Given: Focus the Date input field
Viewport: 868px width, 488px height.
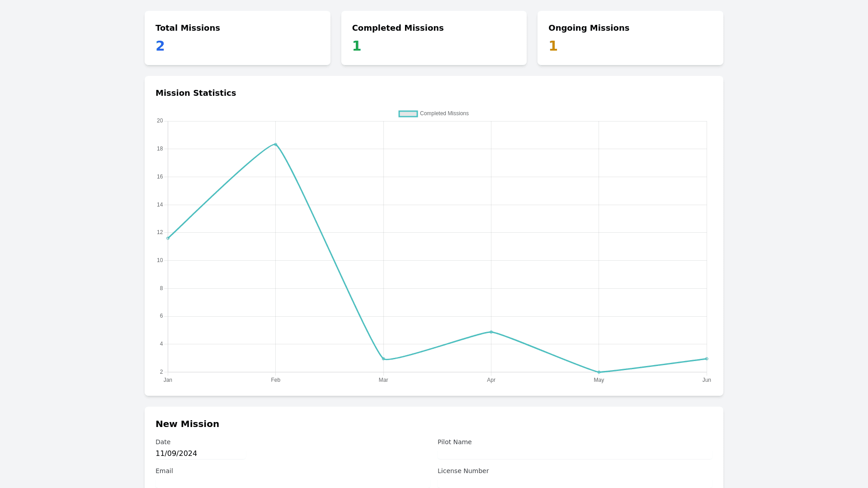Looking at the screenshot, I should pos(200,454).
